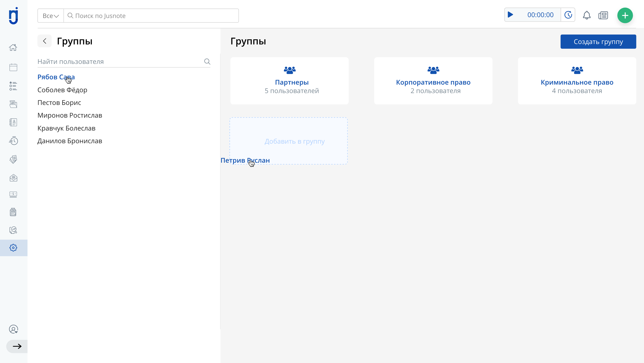Open the Calendar sidebar icon
This screenshot has width=644, height=363.
tap(13, 67)
